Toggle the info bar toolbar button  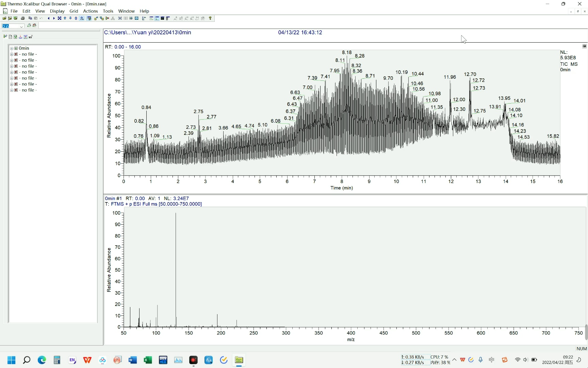[89, 18]
